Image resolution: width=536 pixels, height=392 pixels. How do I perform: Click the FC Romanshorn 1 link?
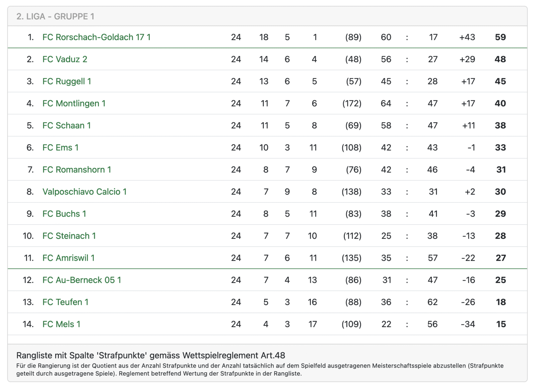click(x=76, y=170)
